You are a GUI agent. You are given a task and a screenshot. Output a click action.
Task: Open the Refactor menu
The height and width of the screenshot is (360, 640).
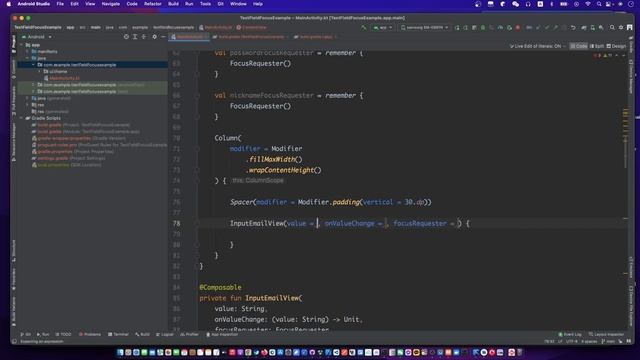tap(153, 4)
